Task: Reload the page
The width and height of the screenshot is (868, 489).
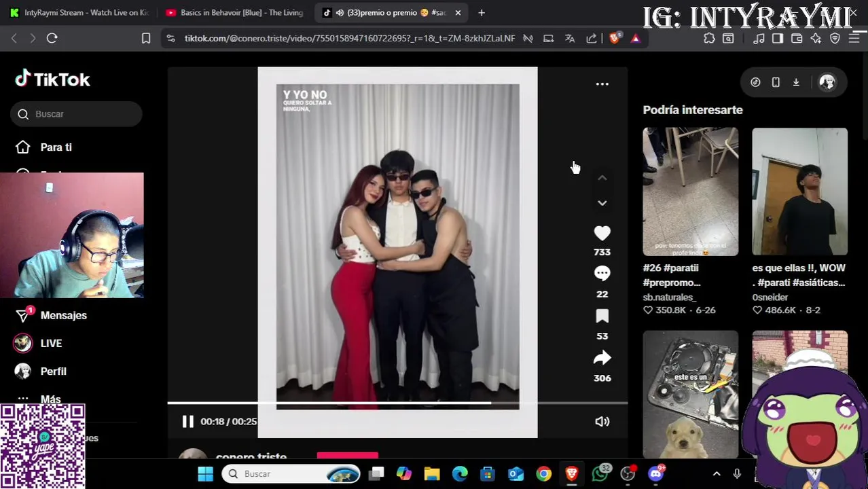Action: (52, 38)
